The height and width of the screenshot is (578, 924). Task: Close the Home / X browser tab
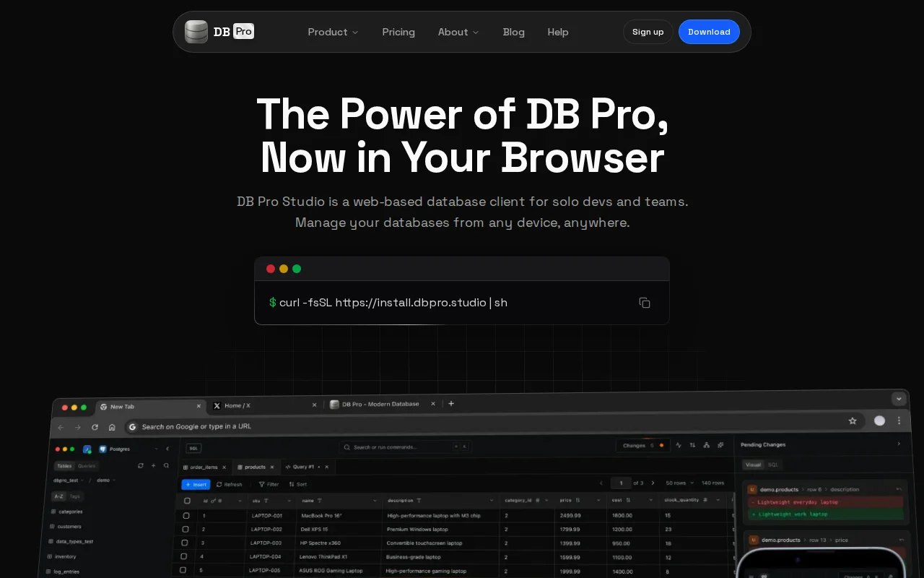(314, 405)
